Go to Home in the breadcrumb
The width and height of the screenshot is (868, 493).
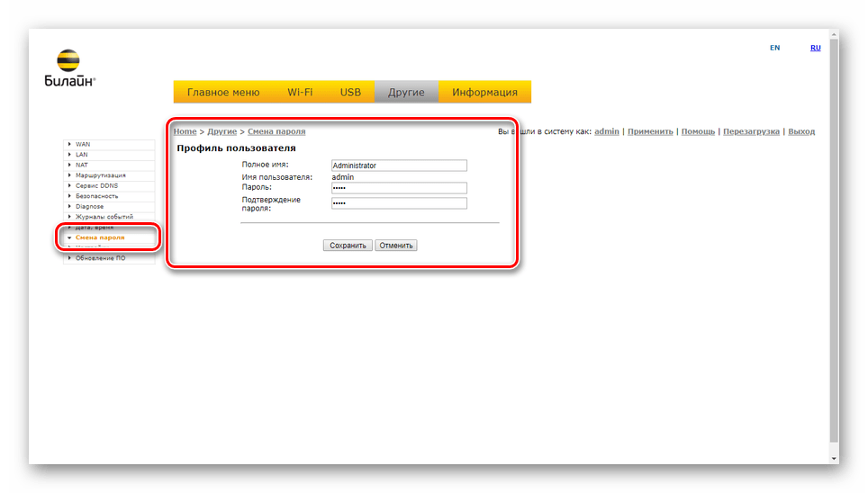click(185, 131)
